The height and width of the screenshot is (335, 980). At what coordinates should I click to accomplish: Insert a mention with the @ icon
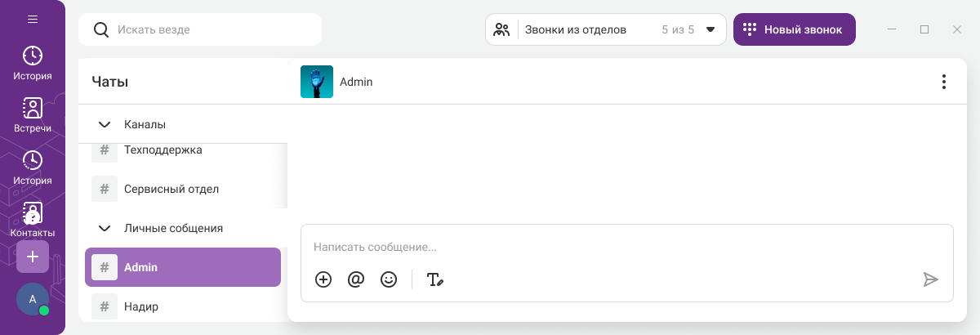pos(356,279)
